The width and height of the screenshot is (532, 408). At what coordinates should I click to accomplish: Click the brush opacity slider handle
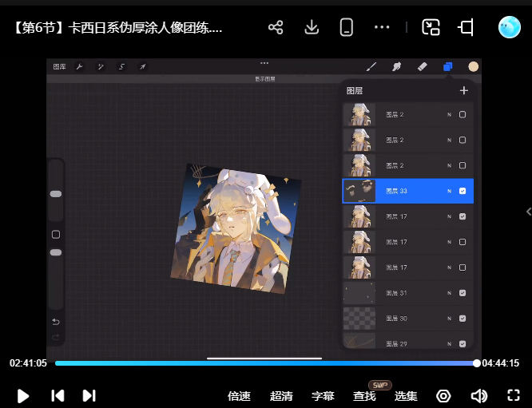point(56,252)
